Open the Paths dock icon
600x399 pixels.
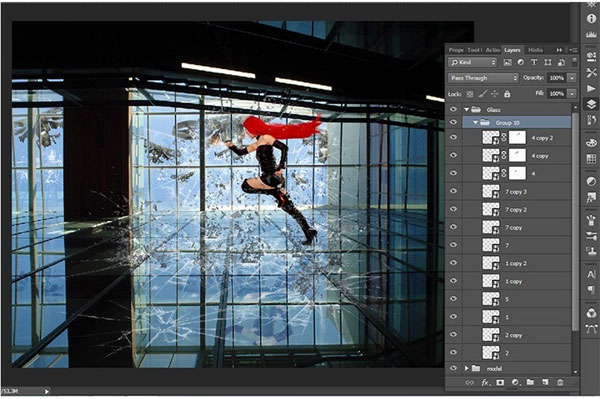point(591,329)
